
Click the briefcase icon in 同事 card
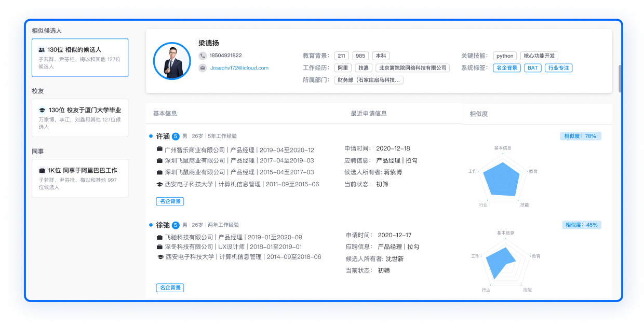click(42, 170)
